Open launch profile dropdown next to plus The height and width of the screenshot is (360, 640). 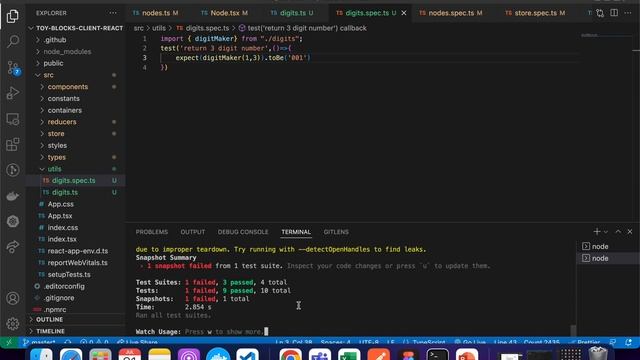606,232
